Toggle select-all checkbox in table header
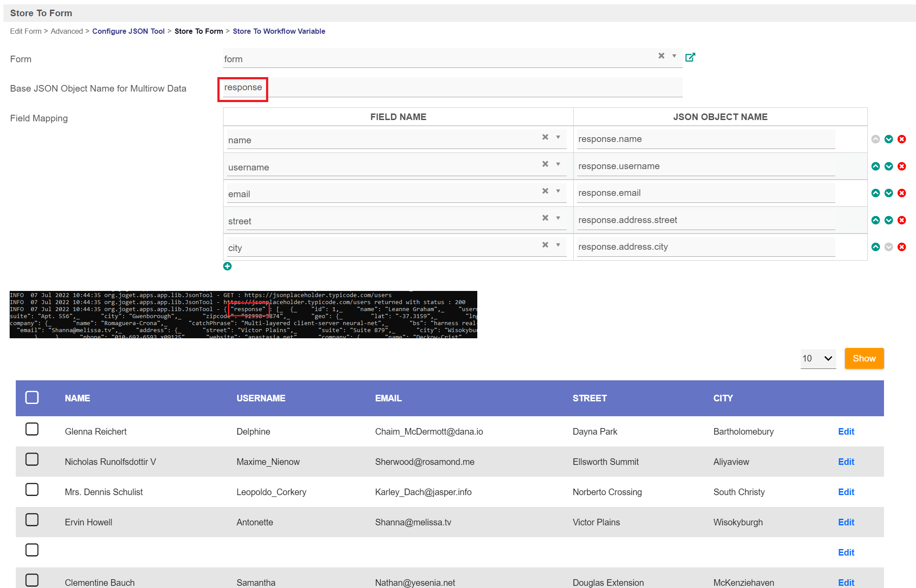 click(x=32, y=398)
